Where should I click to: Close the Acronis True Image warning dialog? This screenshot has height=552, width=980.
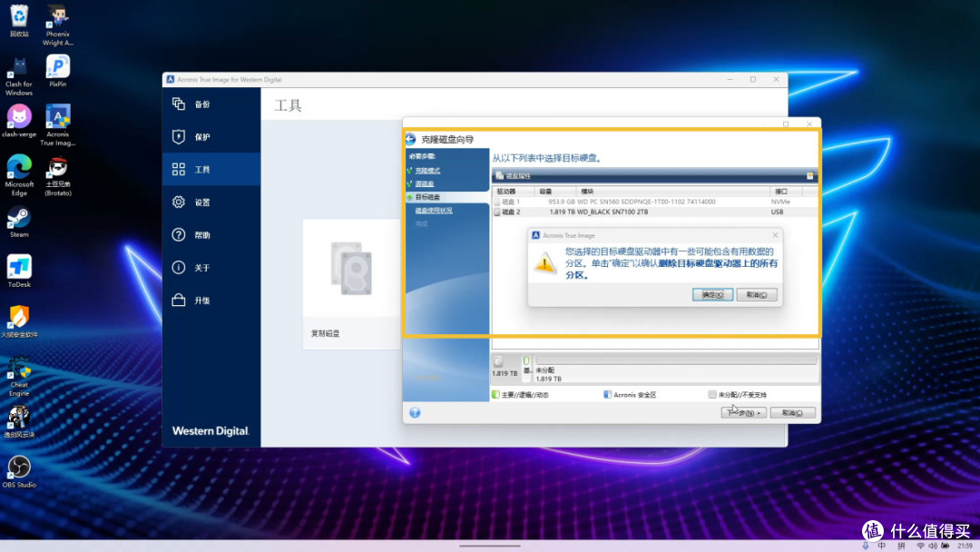click(775, 235)
